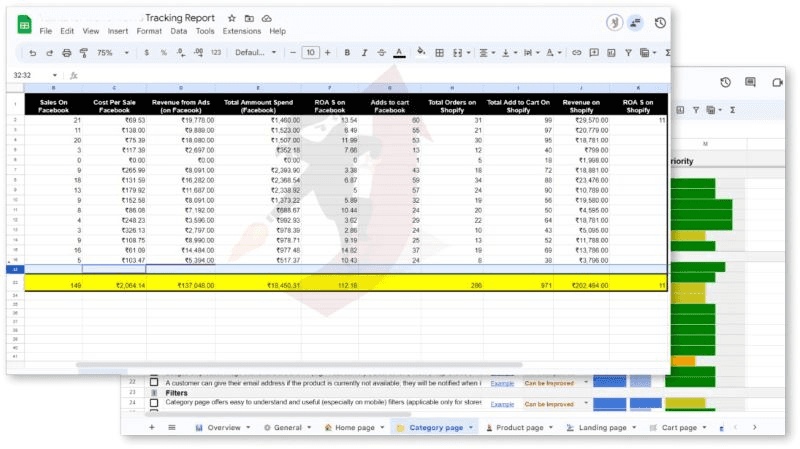Increase decimal places

coord(198,53)
